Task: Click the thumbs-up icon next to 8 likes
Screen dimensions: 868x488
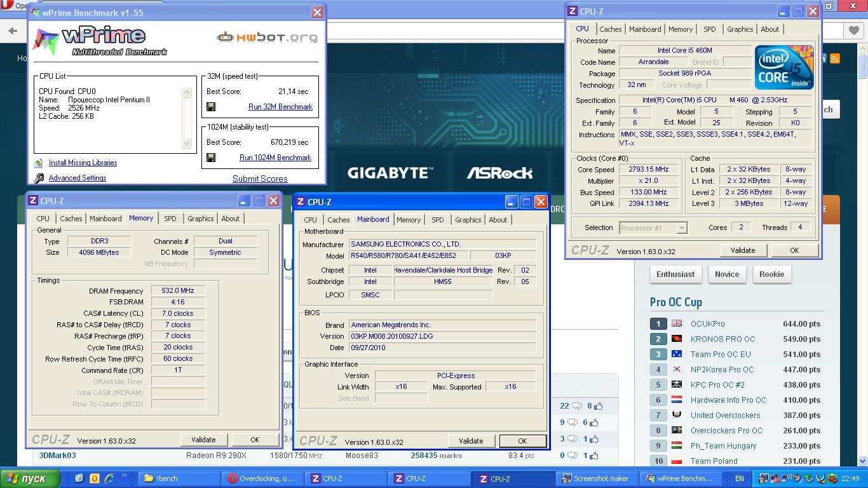Action: 598,406
